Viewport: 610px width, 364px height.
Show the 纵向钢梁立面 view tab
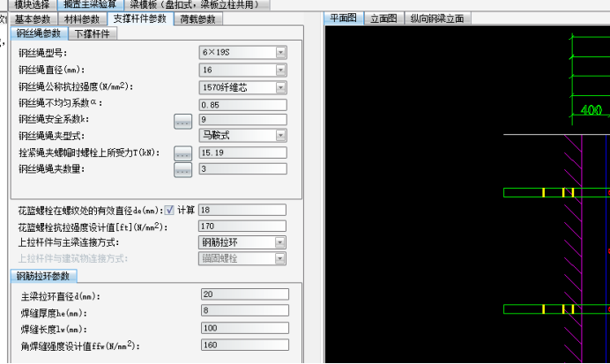pos(437,19)
